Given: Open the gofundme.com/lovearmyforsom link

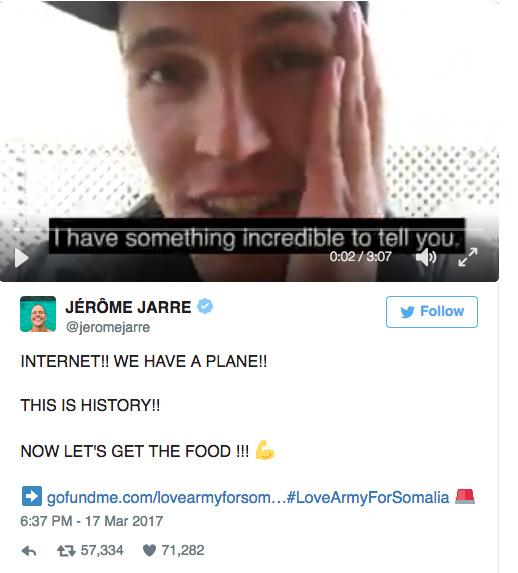Looking at the screenshot, I should pyautogui.click(x=167, y=497).
